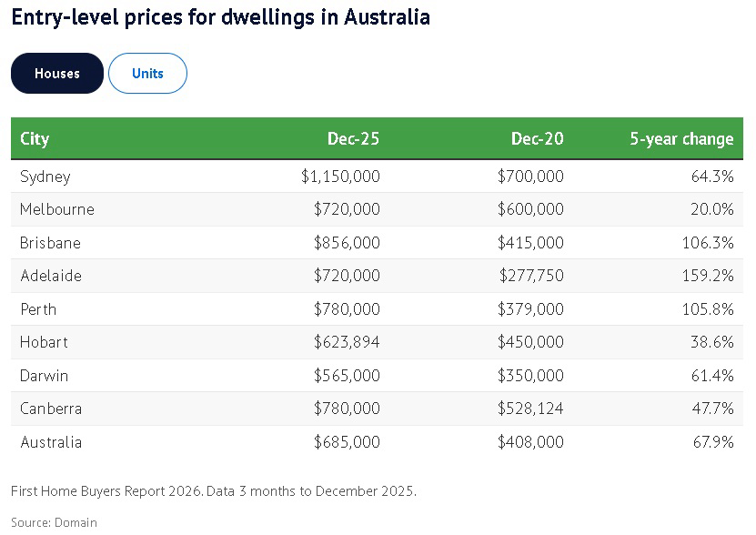Image resolution: width=756 pixels, height=535 pixels.
Task: Click the Dec-25 column header
Action: coord(353,139)
